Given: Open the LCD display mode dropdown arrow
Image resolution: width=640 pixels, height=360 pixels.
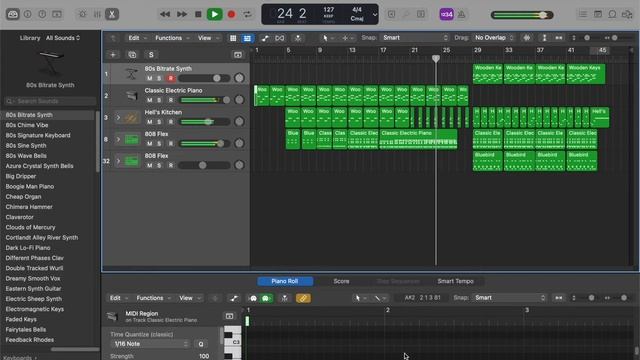Looking at the screenshot, I should pos(374,15).
